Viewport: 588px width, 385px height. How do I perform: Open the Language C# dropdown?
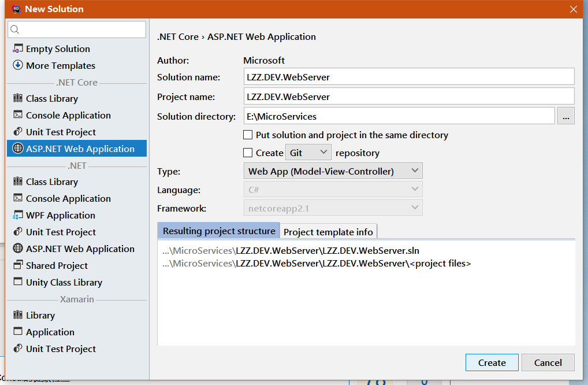pos(333,189)
